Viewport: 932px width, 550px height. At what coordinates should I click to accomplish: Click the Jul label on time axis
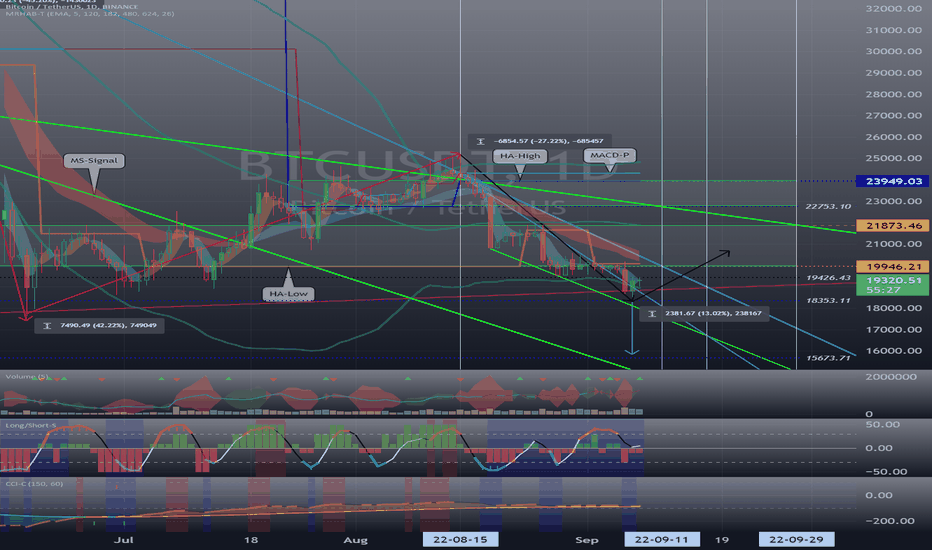coord(123,540)
